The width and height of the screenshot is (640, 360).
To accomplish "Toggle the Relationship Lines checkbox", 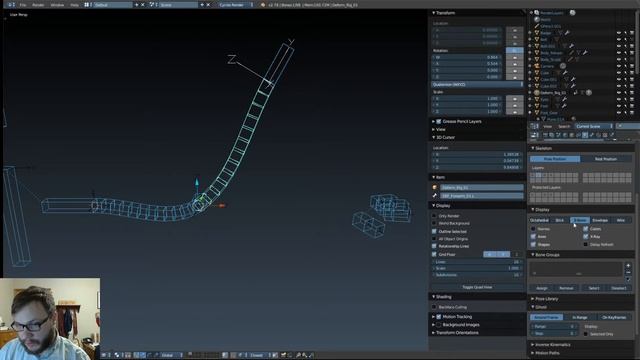I will tap(434, 246).
